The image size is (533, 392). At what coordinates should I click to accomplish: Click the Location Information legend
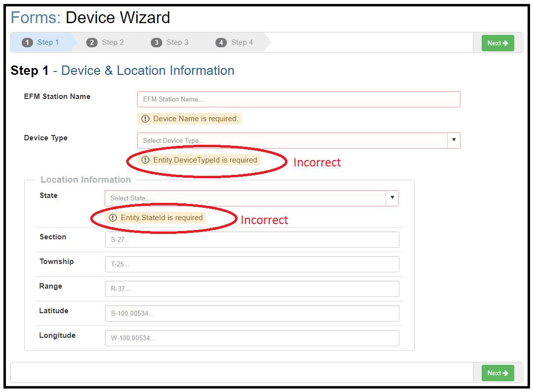(x=86, y=180)
